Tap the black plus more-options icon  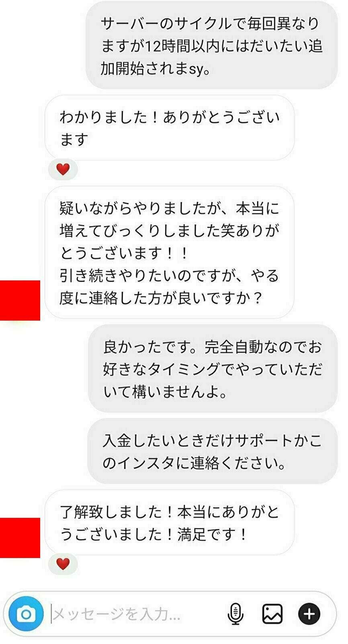[309, 614]
